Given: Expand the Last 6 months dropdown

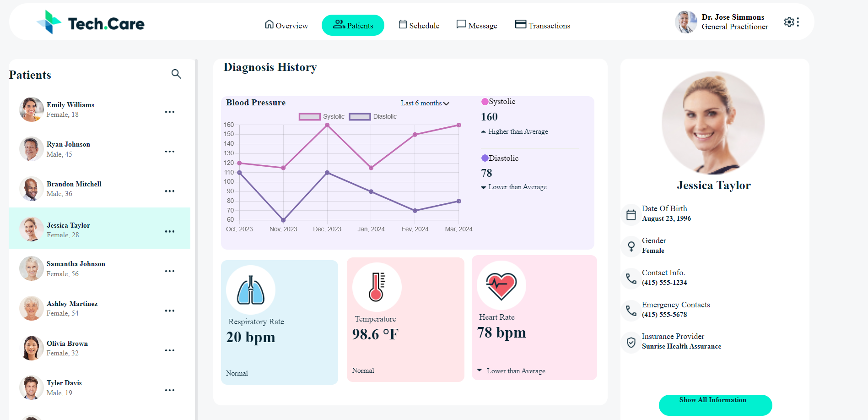Looking at the screenshot, I should coord(424,103).
